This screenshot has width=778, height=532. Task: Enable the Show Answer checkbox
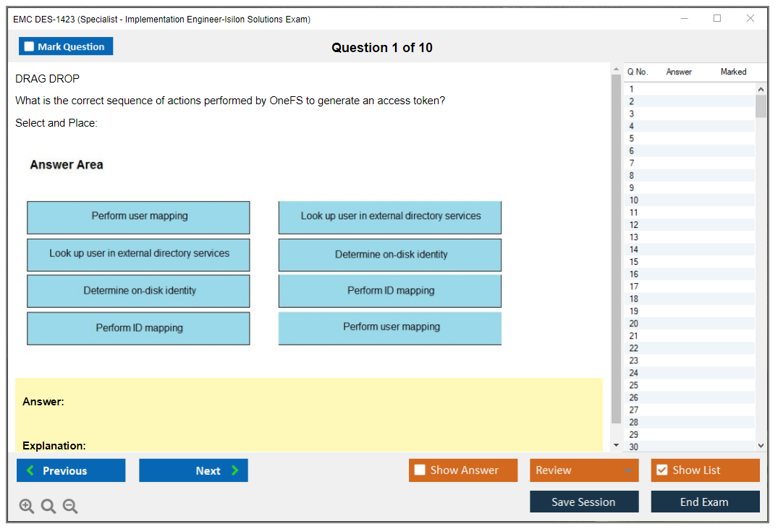pos(420,470)
